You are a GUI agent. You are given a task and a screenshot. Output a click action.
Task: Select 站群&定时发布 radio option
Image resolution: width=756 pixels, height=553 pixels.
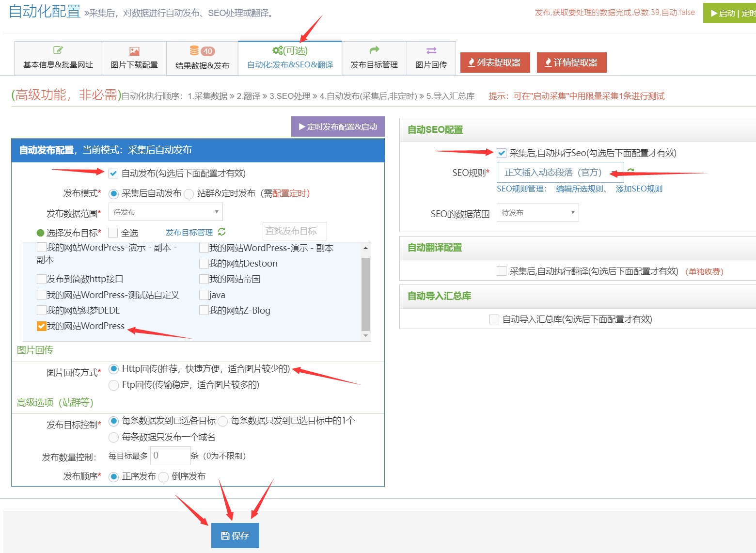(x=189, y=194)
